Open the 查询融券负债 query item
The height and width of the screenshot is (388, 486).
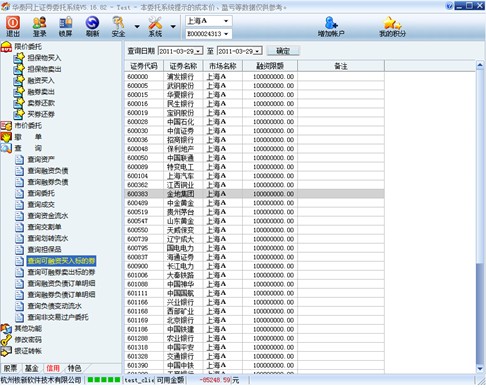pos(48,182)
